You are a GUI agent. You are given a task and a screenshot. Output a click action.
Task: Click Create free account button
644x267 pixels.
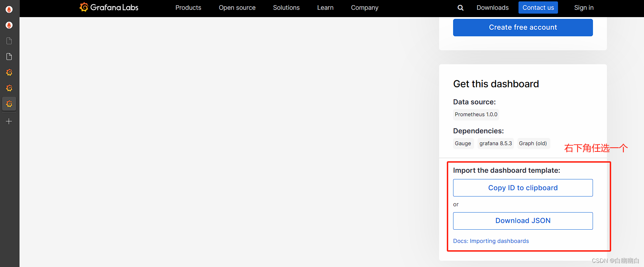click(x=523, y=28)
